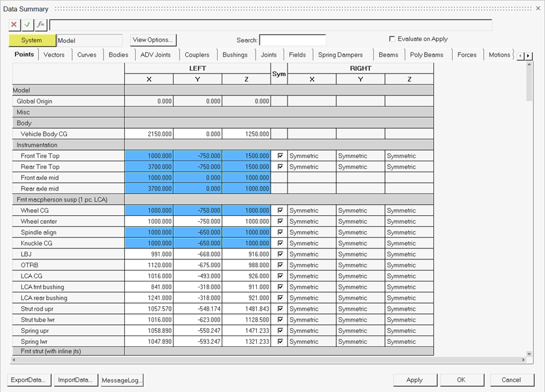Click the ExportData button

[x=29, y=380]
